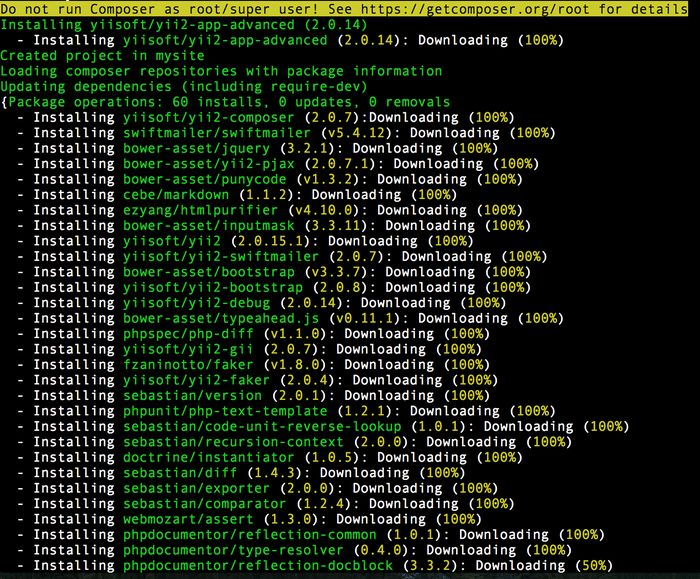This screenshot has height=579, width=700.
Task: Click package name yiisoft/yii2-bootstrap
Action: 212,287
